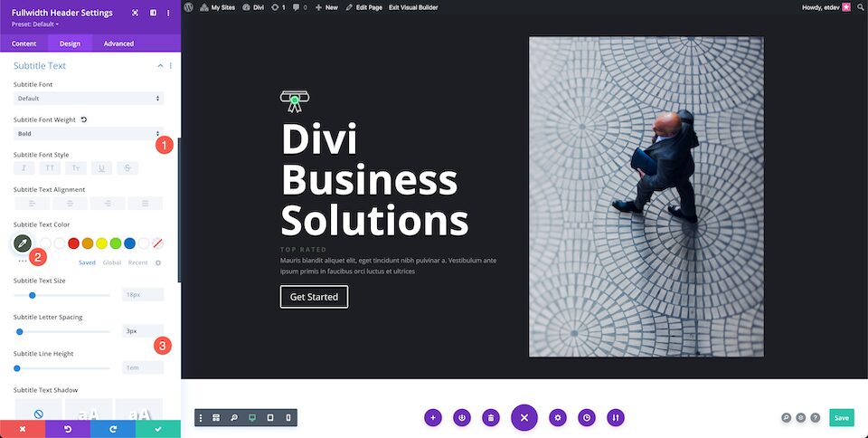The image size is (868, 438).
Task: Click the trash icon in the builder bar
Action: coord(490,417)
